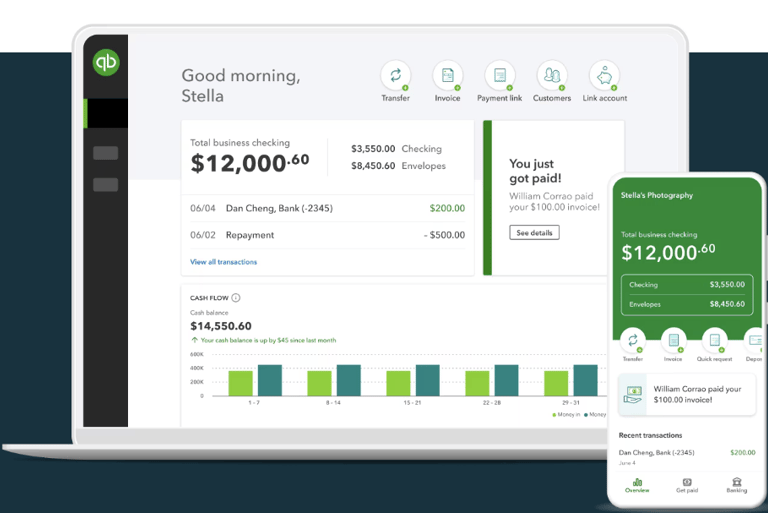Tap Envelopes row in phone balance card
Viewport: 768px width, 513px height.
point(687,304)
